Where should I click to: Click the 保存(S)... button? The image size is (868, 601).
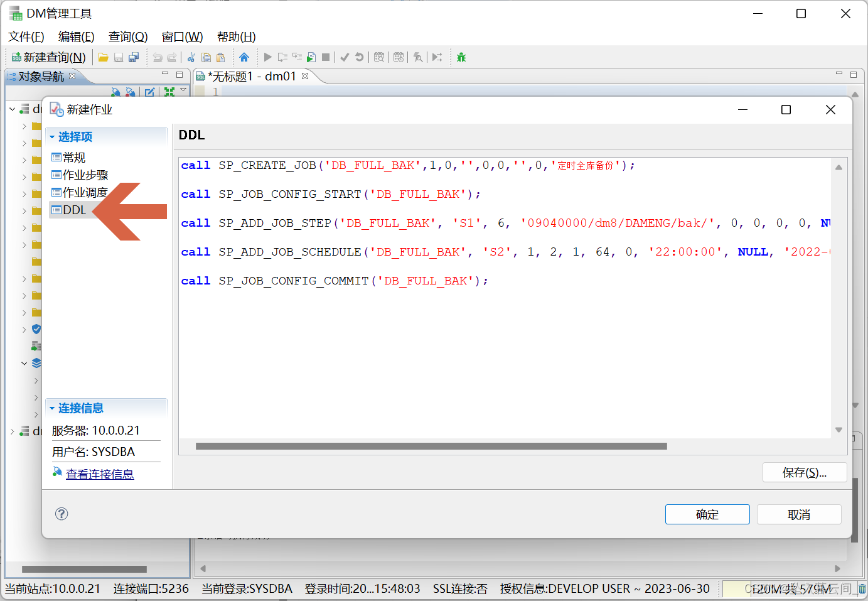[805, 472]
